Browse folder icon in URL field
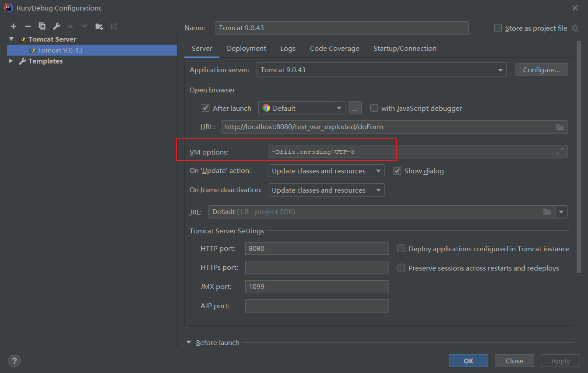Screen dimensions: 588x373 tap(560, 127)
